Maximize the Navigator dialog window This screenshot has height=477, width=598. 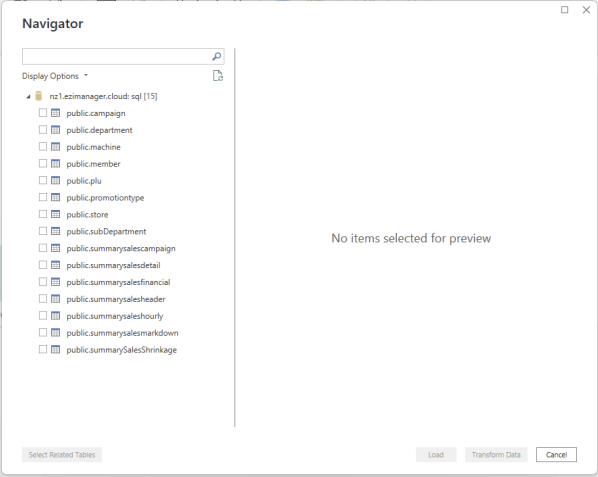(564, 10)
